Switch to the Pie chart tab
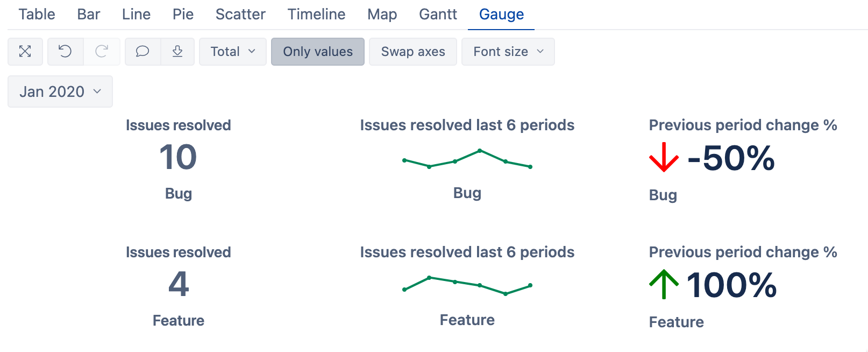The width and height of the screenshot is (868, 352). pos(183,15)
